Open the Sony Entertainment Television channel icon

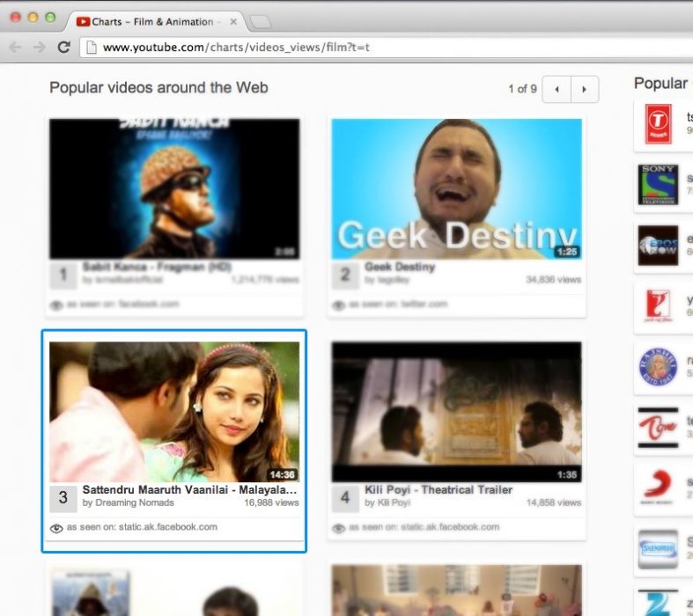(658, 184)
